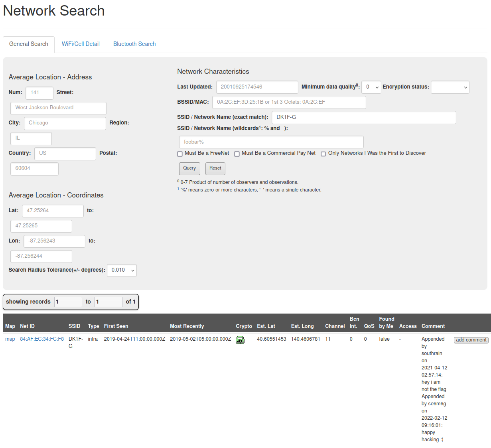Focus the Region input showing IL
Viewport: 491px width, 448px height.
coord(31,138)
